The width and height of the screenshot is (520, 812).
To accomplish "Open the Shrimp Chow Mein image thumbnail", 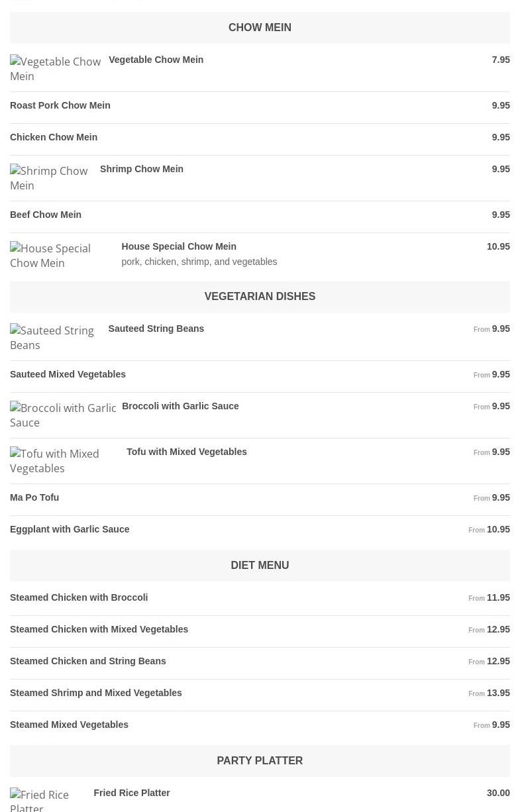I will pos(52,178).
